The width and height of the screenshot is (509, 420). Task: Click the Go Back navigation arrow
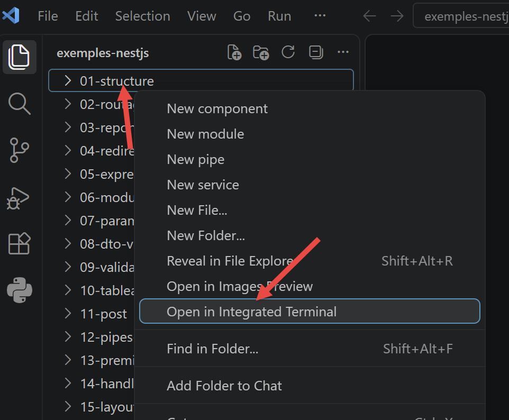coord(369,16)
